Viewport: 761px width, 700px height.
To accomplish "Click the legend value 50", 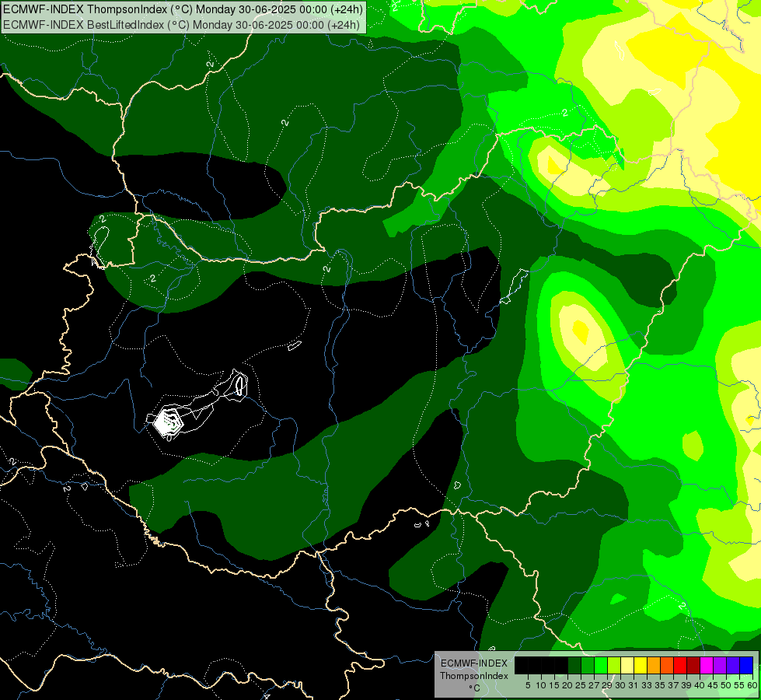I will click(726, 685).
